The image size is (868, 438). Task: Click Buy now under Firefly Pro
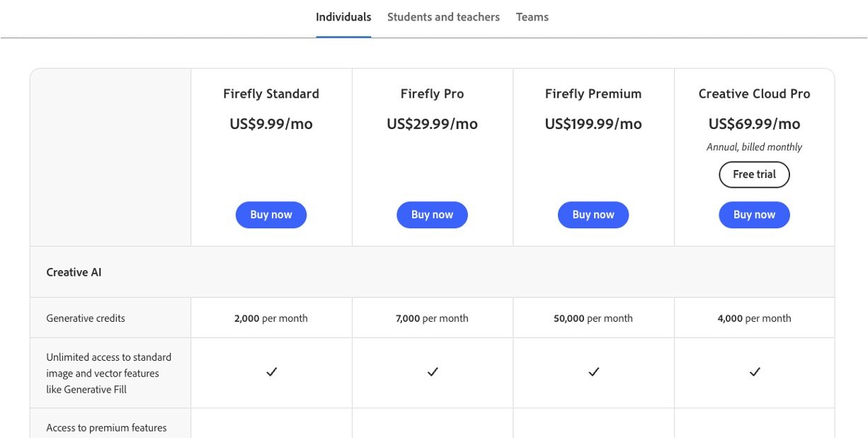[432, 215]
